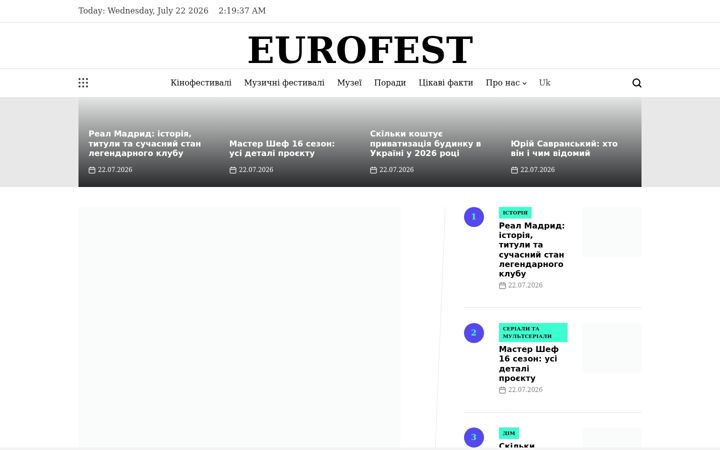Click the calendar icon under banner Юрій Савранський
The height and width of the screenshot is (450, 720).
(514, 170)
